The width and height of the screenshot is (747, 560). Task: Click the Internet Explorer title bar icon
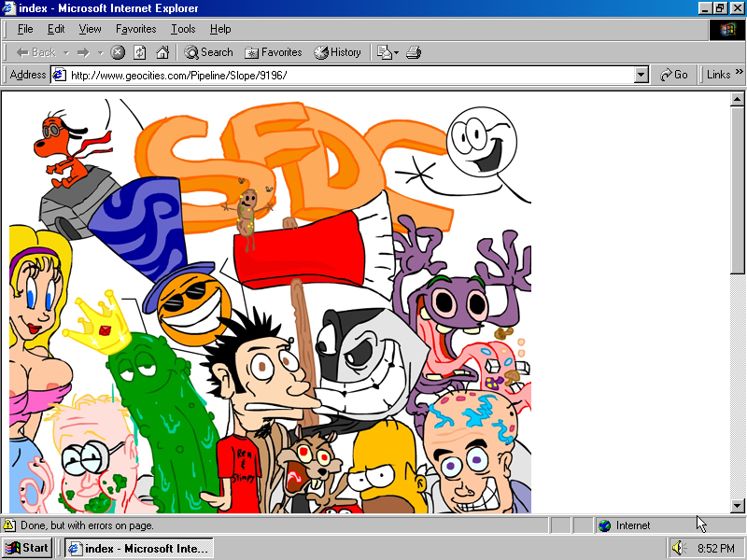(9, 8)
